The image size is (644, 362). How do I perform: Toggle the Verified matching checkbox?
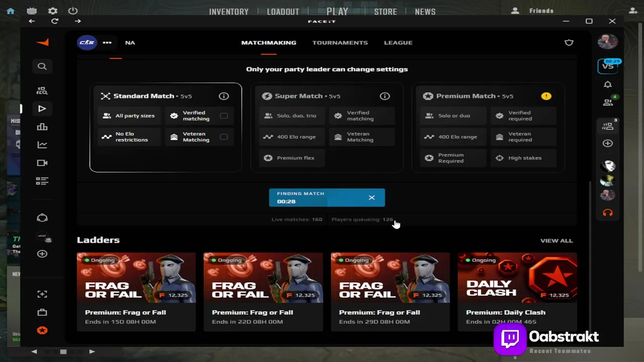224,116
